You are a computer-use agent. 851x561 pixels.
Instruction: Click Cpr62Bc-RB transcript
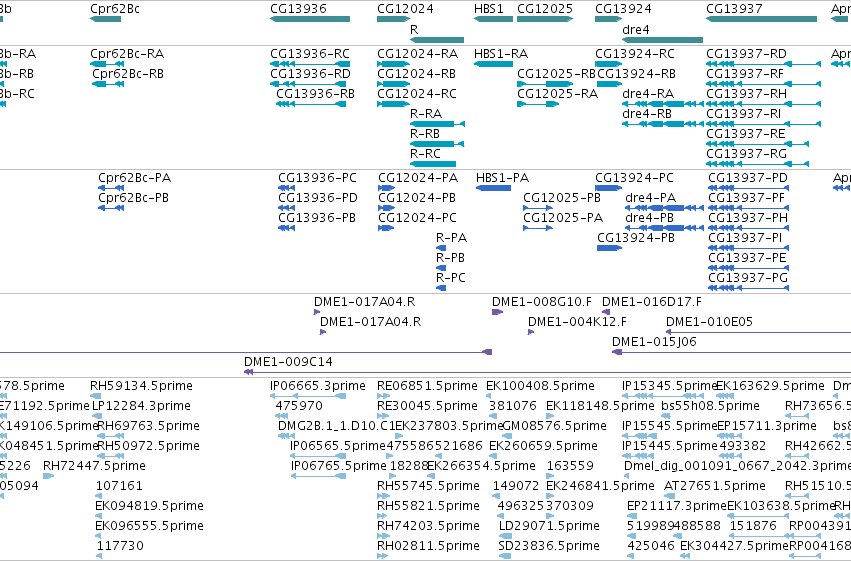pos(108,84)
